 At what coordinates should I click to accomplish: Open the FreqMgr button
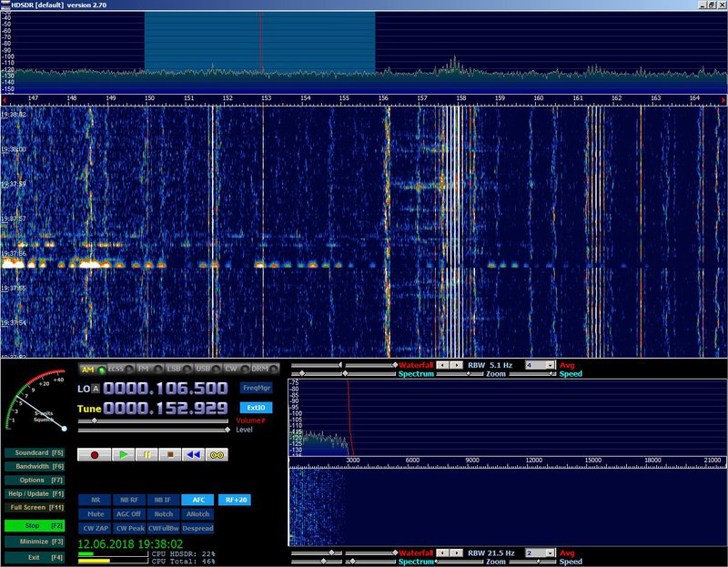point(255,388)
